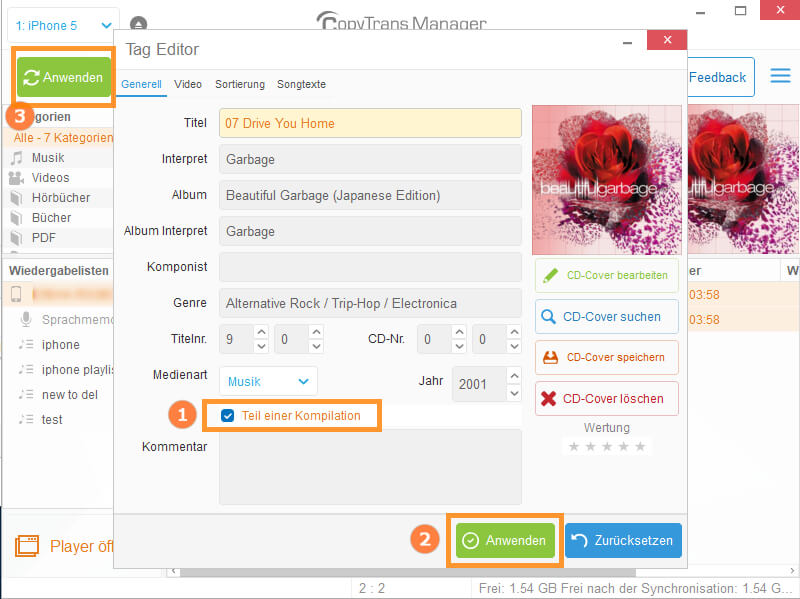
Task: Click the album cover thumbnail in Tag Editor
Action: tap(607, 180)
